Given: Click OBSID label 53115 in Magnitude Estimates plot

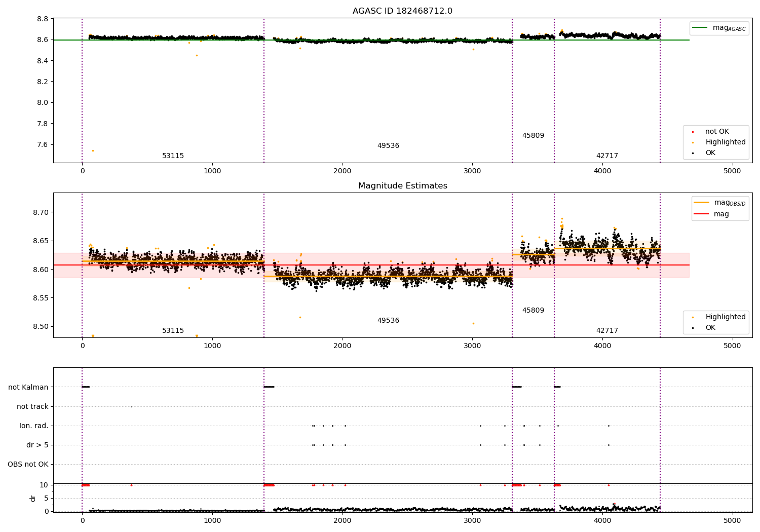Looking at the screenshot, I should coord(173,331).
